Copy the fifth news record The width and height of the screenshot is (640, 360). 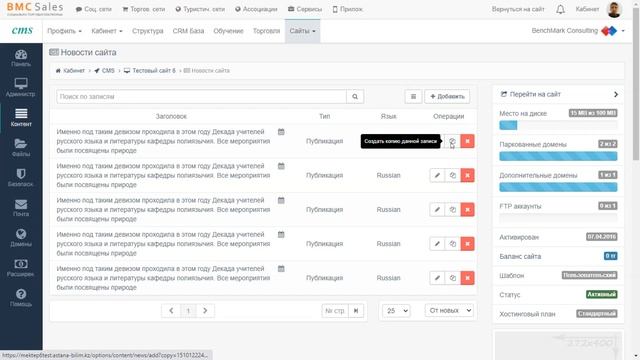453,278
